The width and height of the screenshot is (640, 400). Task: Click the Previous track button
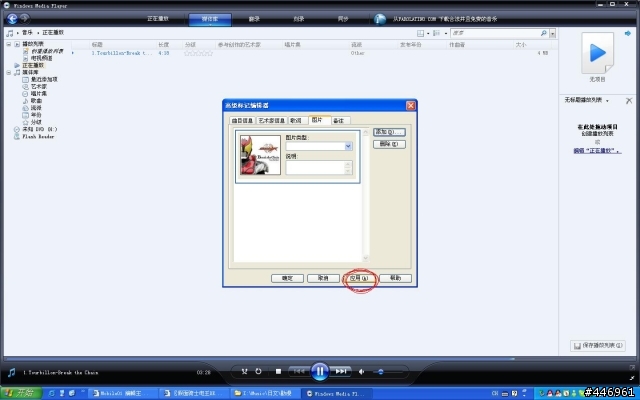[299, 371]
